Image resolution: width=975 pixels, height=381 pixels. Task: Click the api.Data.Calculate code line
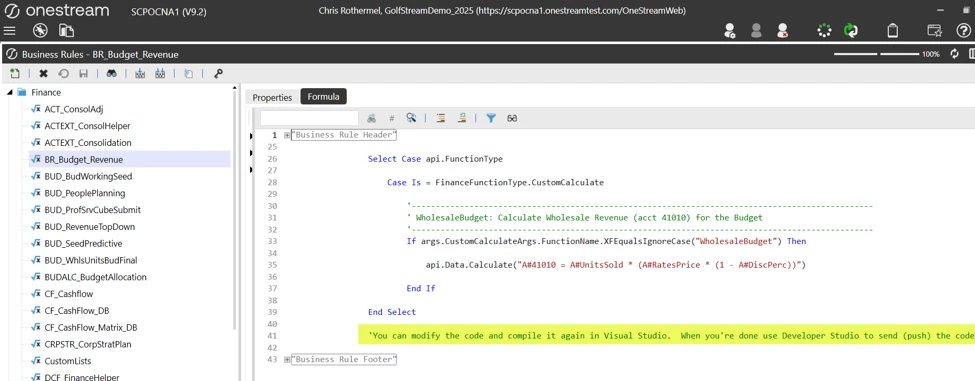pyautogui.click(x=616, y=265)
